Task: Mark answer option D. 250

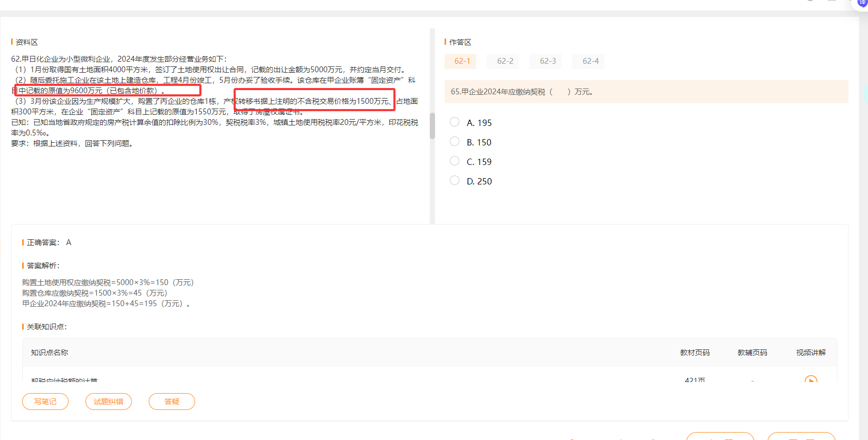Action: [455, 181]
